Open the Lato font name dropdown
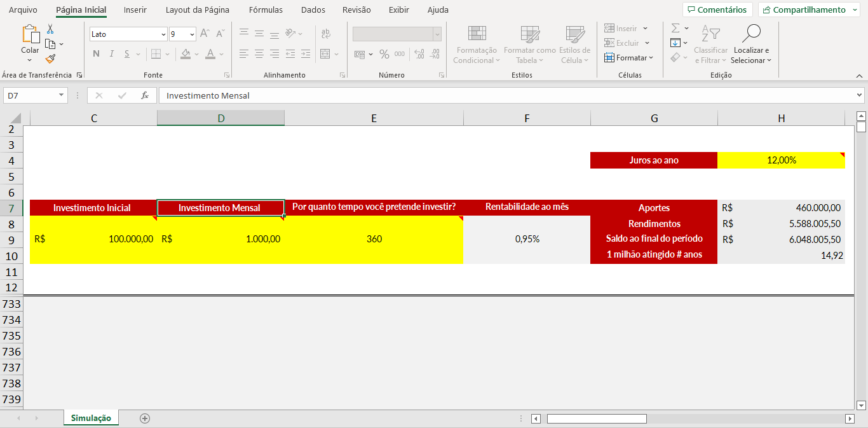The image size is (868, 428). (x=163, y=34)
